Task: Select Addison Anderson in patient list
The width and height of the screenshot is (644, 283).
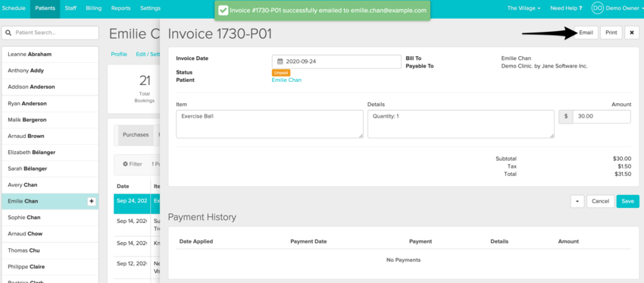Action: [50, 87]
